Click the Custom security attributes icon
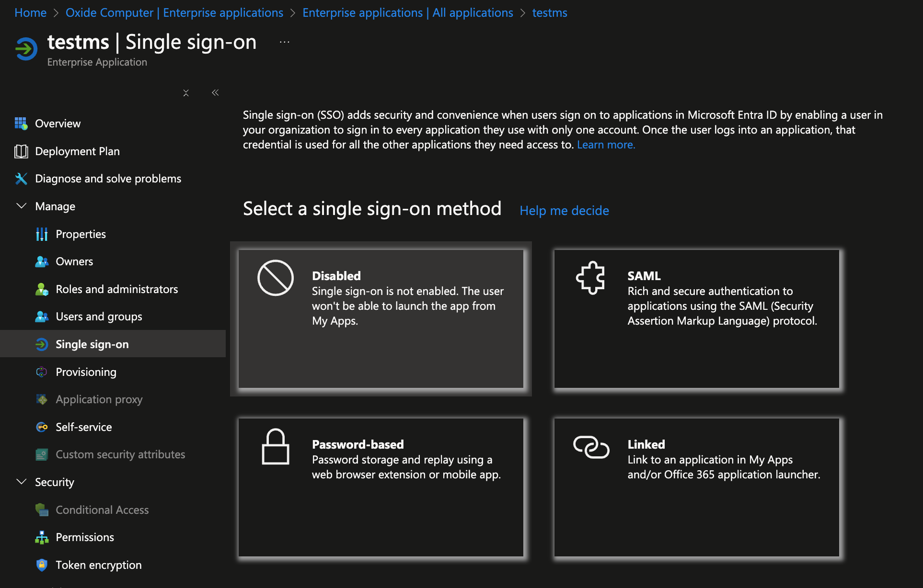The width and height of the screenshot is (923, 588). [x=42, y=454]
